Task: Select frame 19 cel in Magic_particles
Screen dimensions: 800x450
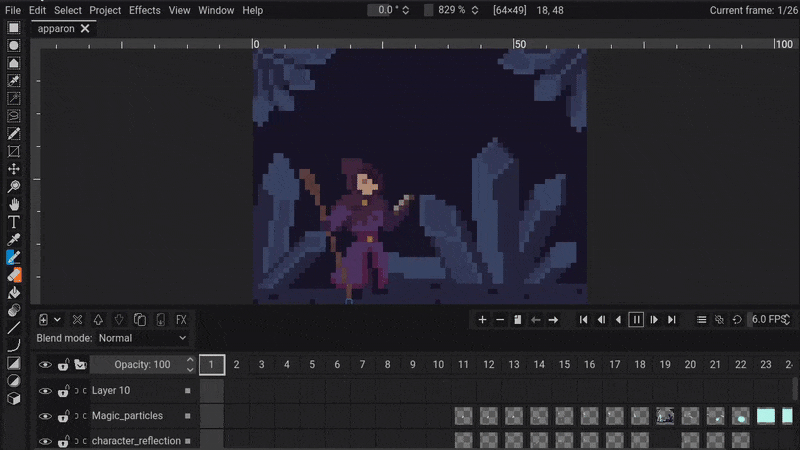Action: (665, 416)
